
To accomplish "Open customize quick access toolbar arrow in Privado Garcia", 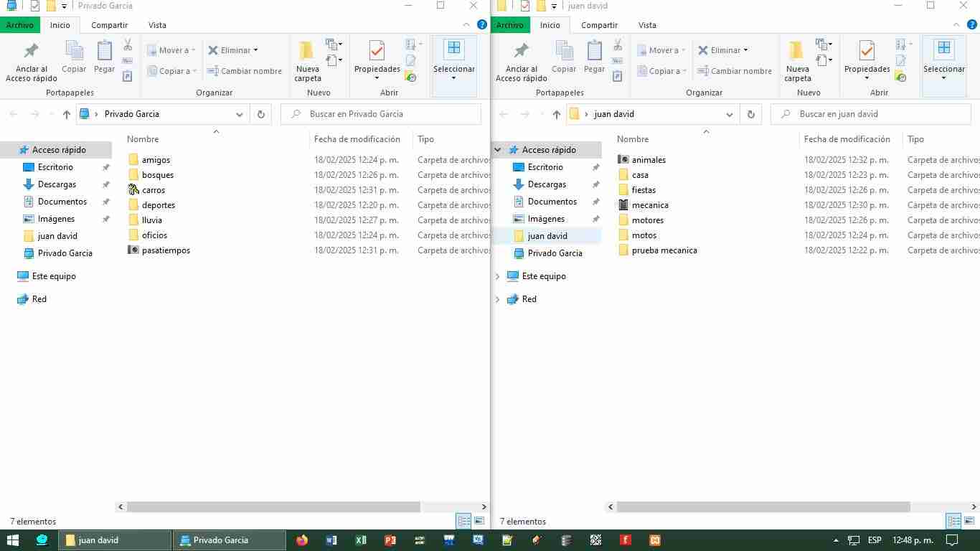I will 64,6.
